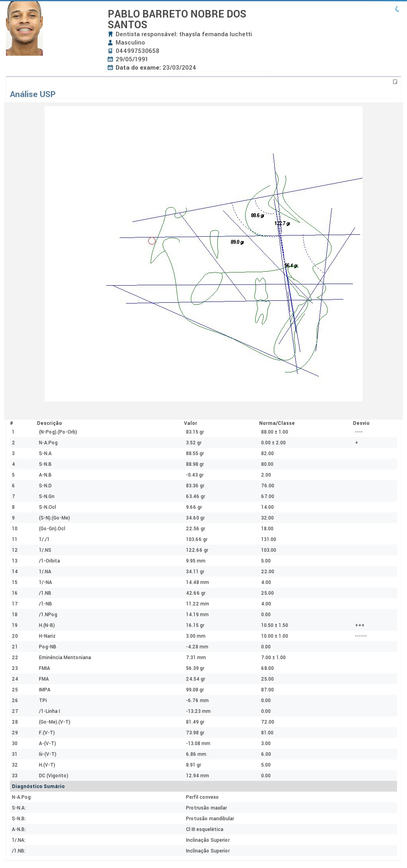Open the note icon above Análise USP panel
Image resolution: width=407 pixels, height=868 pixels.
395,82
